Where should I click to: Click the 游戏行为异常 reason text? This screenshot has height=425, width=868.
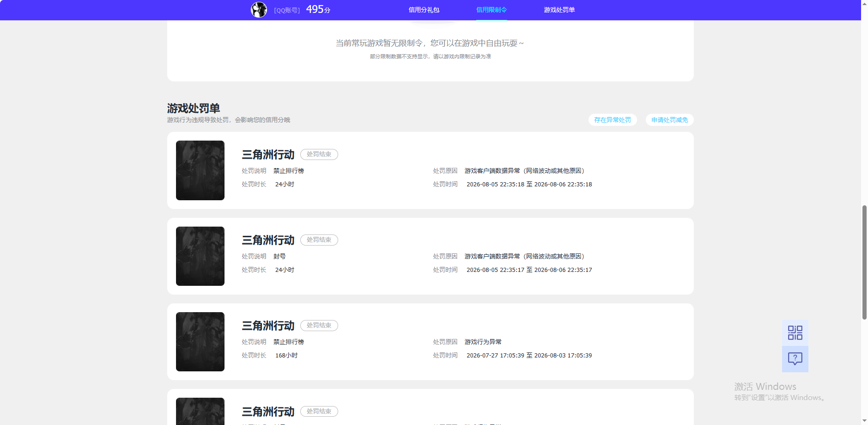483,342
